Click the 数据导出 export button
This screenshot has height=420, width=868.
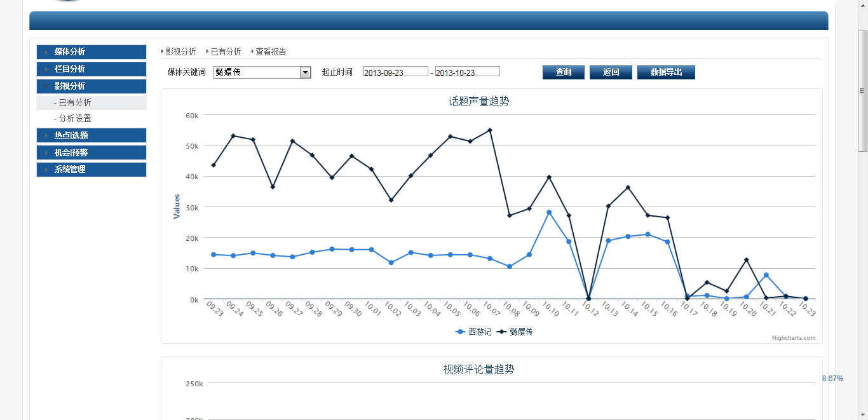(x=666, y=72)
